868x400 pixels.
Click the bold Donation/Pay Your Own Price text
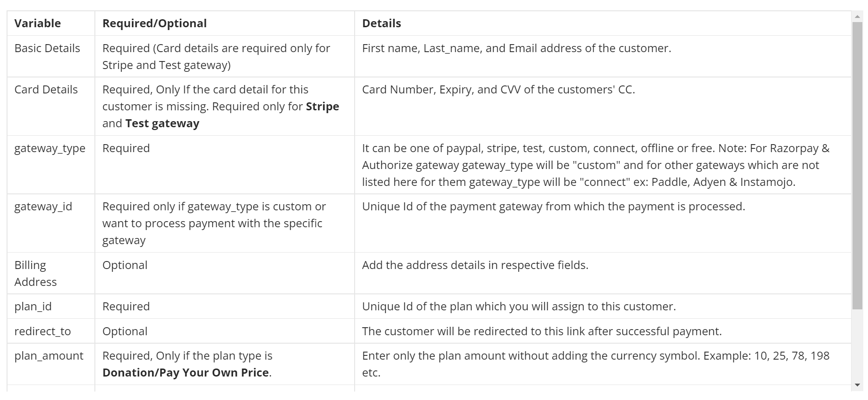[x=186, y=373]
